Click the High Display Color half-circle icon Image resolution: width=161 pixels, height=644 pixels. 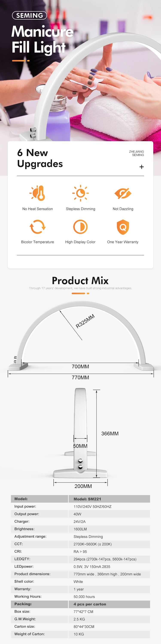click(x=80, y=227)
